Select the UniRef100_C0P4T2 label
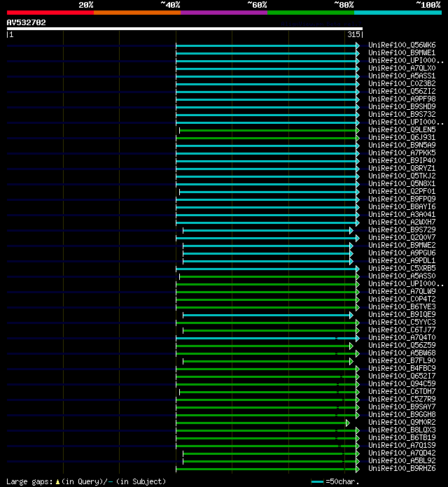The width and height of the screenshot is (448, 487). pos(402,299)
